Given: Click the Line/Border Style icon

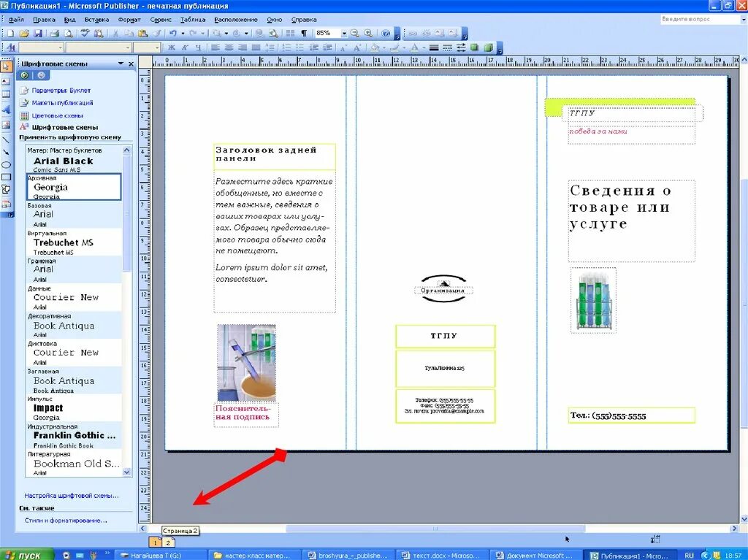Looking at the screenshot, I should point(434,47).
